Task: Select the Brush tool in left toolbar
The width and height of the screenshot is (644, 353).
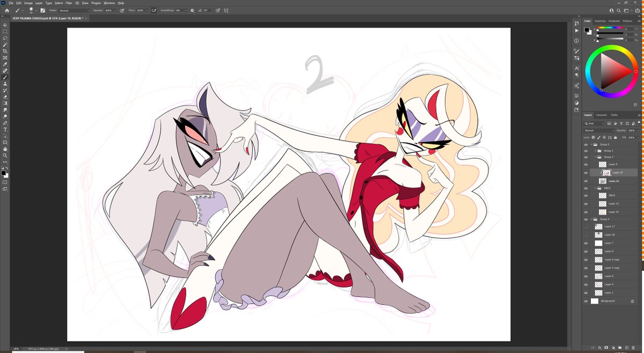Action: 5,77
